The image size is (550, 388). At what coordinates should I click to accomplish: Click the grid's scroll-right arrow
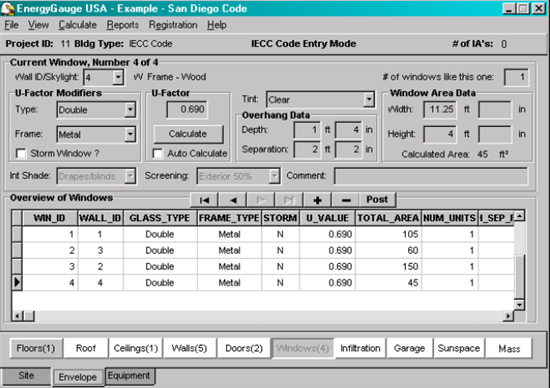(x=508, y=316)
